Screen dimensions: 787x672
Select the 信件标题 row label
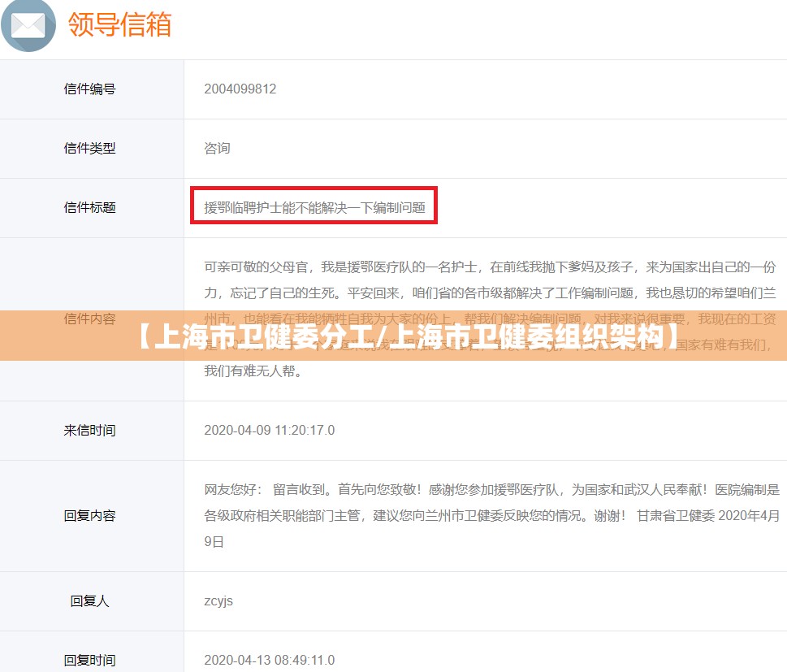90,208
